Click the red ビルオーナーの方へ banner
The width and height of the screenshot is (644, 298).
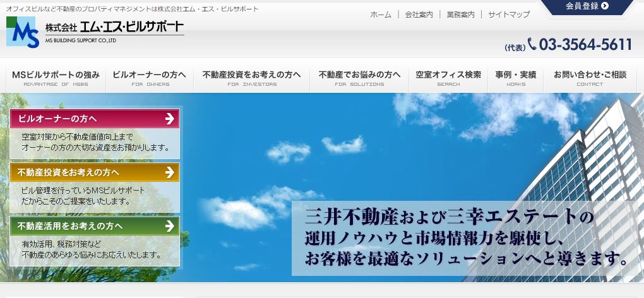[x=95, y=119]
